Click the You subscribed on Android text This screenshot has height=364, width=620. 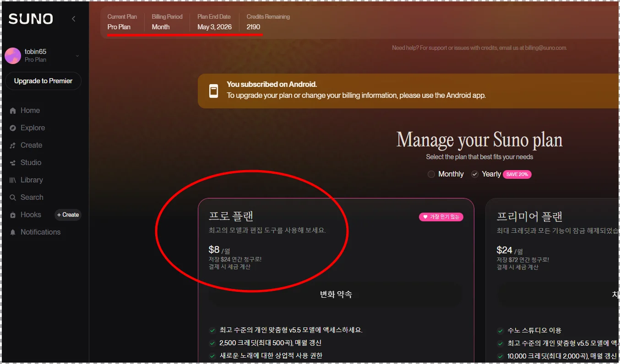pos(272,85)
